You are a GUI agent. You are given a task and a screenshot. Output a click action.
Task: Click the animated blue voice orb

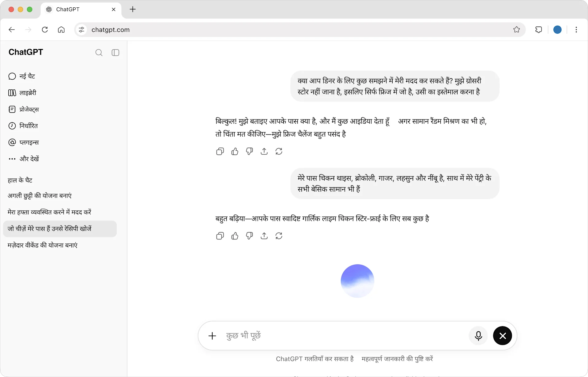pos(357,281)
